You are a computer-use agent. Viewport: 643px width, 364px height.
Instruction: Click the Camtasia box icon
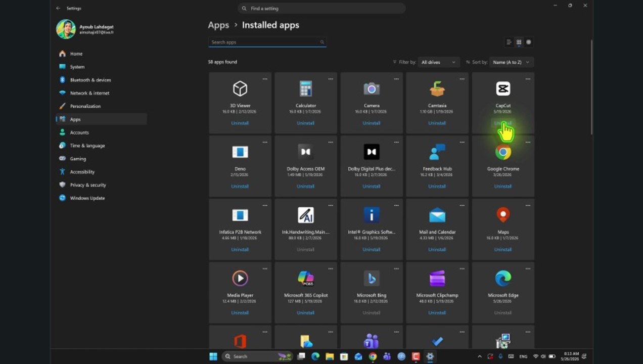tap(437, 89)
